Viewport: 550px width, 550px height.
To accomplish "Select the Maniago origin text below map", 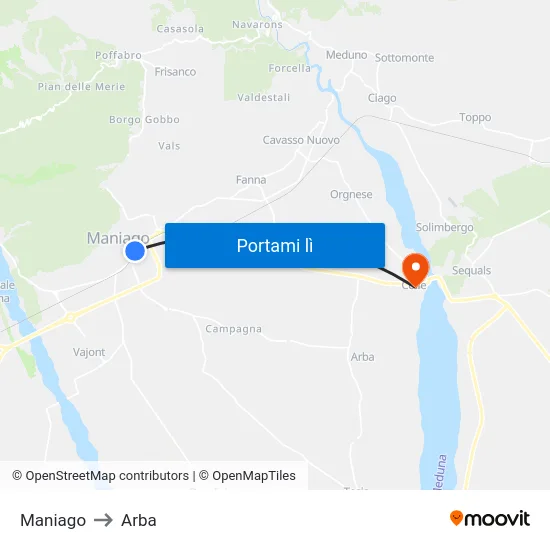I will coord(53,520).
